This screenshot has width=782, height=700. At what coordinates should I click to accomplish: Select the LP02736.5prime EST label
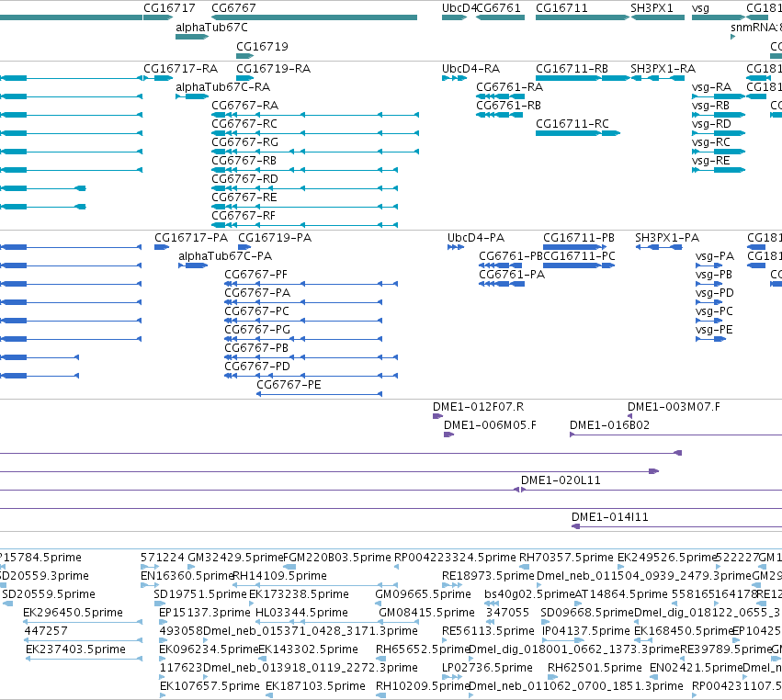[x=487, y=668]
